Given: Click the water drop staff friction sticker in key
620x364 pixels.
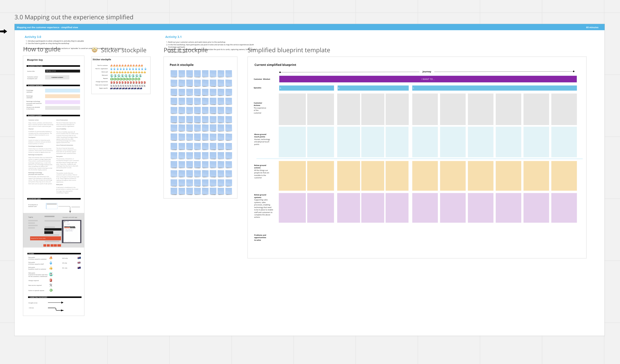Looking at the screenshot, I should pos(51,263).
